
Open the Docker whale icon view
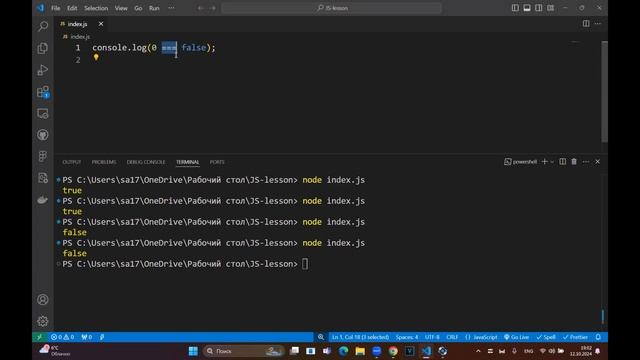click(42, 200)
